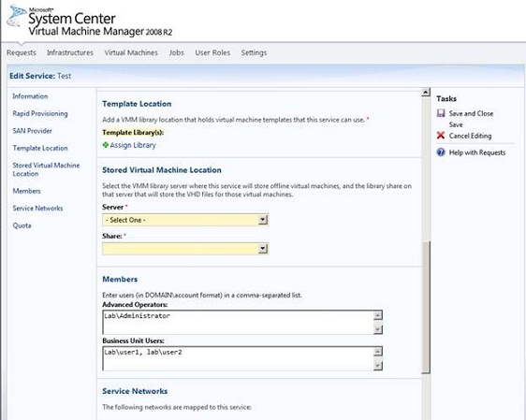Viewport: 526px width, 420px height.
Task: Open Stored Virtual Machine Location sidebar link
Action: pos(46,169)
